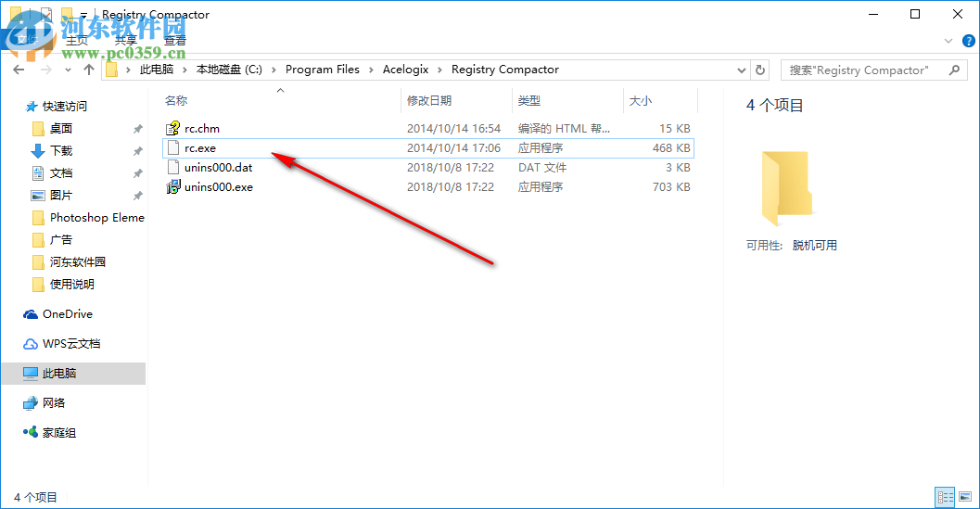Switch to large icons view layout
The width and height of the screenshot is (980, 509).
(965, 497)
